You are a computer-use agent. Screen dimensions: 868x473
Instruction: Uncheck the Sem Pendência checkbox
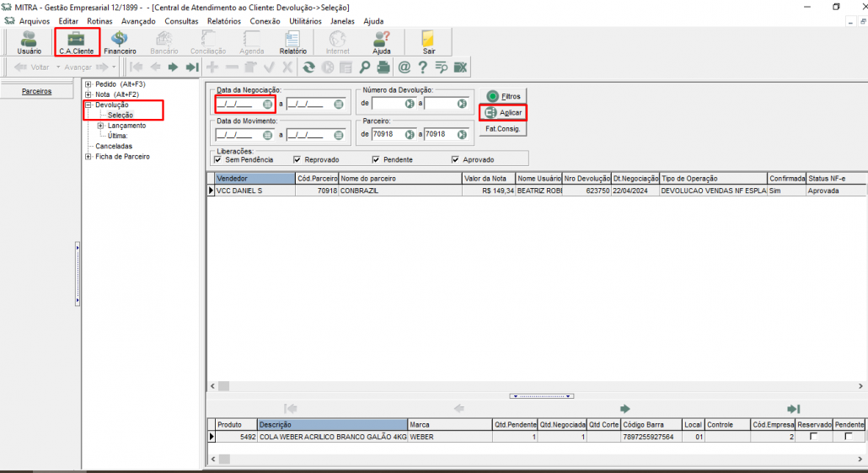tap(218, 159)
